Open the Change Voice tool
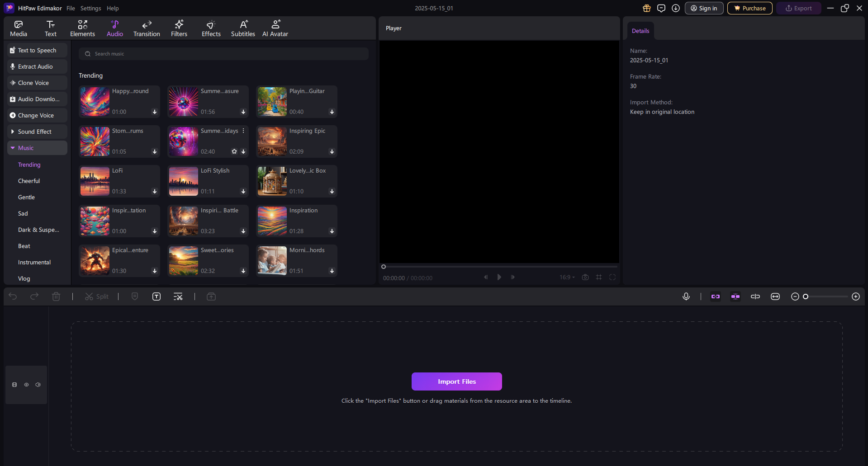868x466 pixels. pos(37,115)
